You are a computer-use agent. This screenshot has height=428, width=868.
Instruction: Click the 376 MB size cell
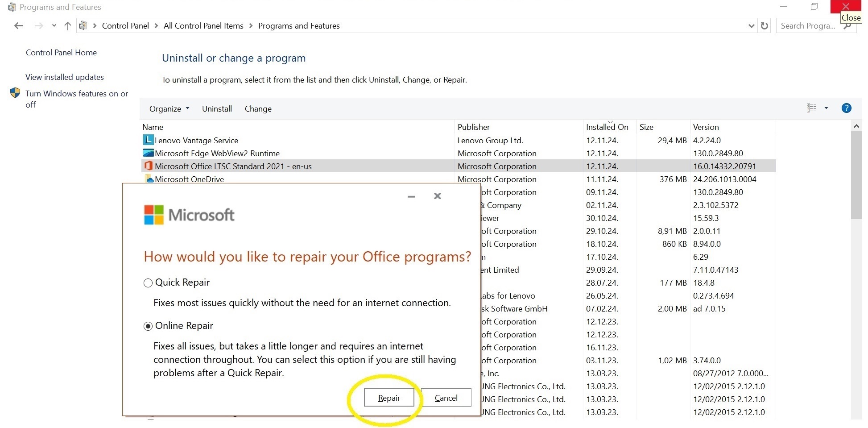673,179
